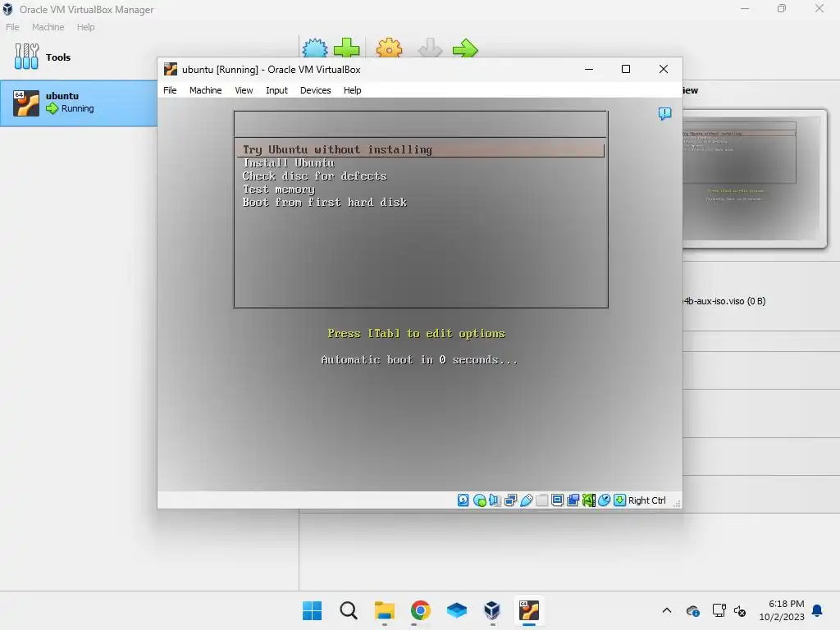Close the ubuntu VM window
840x630 pixels.
tap(663, 69)
